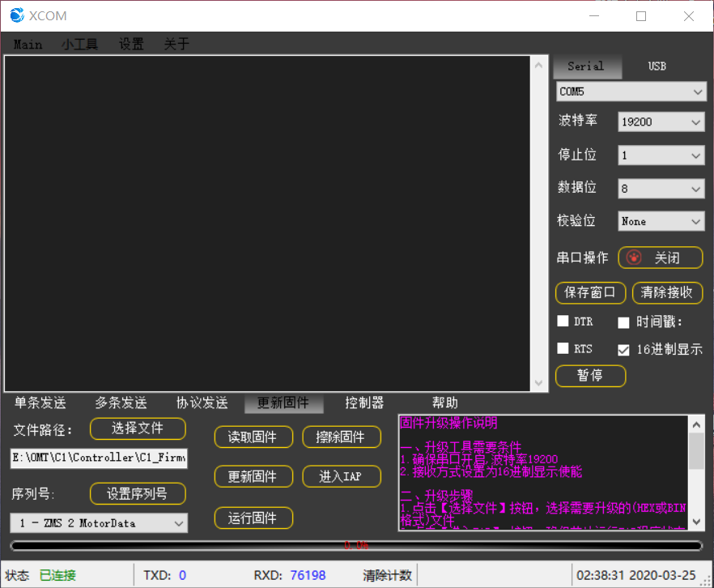Switch to the Serial tab
This screenshot has width=714, height=588.
click(x=588, y=66)
